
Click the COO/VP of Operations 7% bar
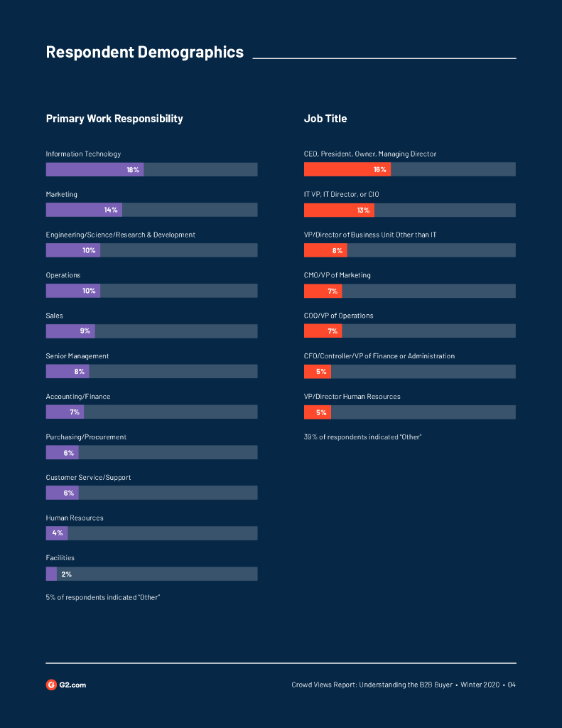323,331
